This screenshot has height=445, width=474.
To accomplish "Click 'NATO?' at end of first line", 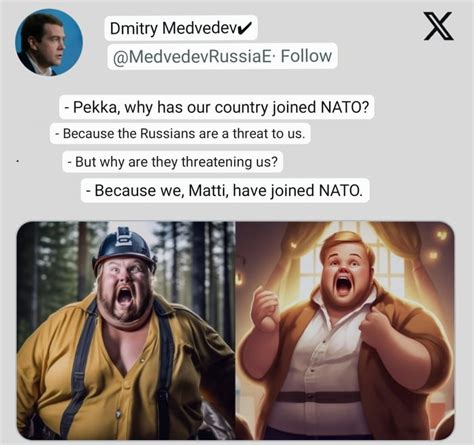I will click(345, 107).
